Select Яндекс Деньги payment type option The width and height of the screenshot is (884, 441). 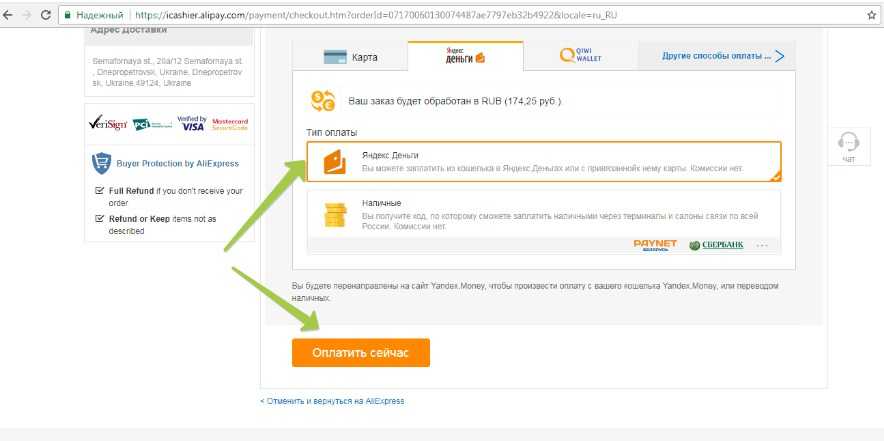click(543, 162)
